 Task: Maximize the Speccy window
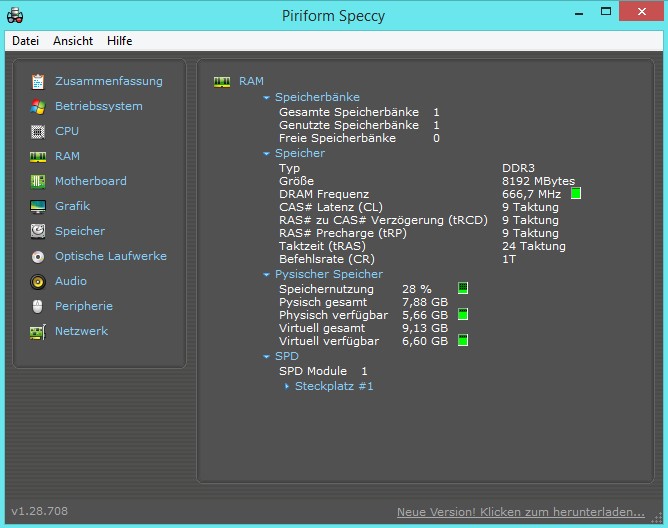coord(606,12)
